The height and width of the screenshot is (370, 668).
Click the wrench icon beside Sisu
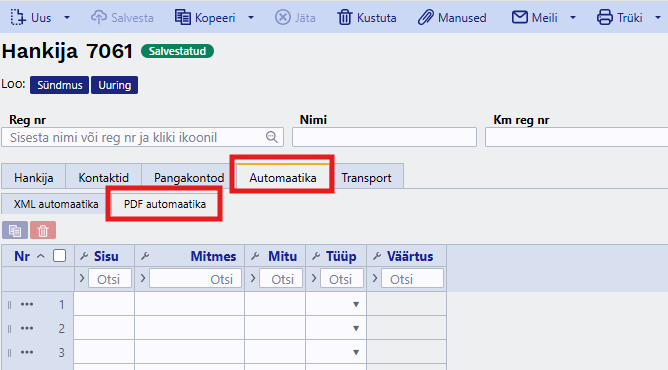coord(84,256)
